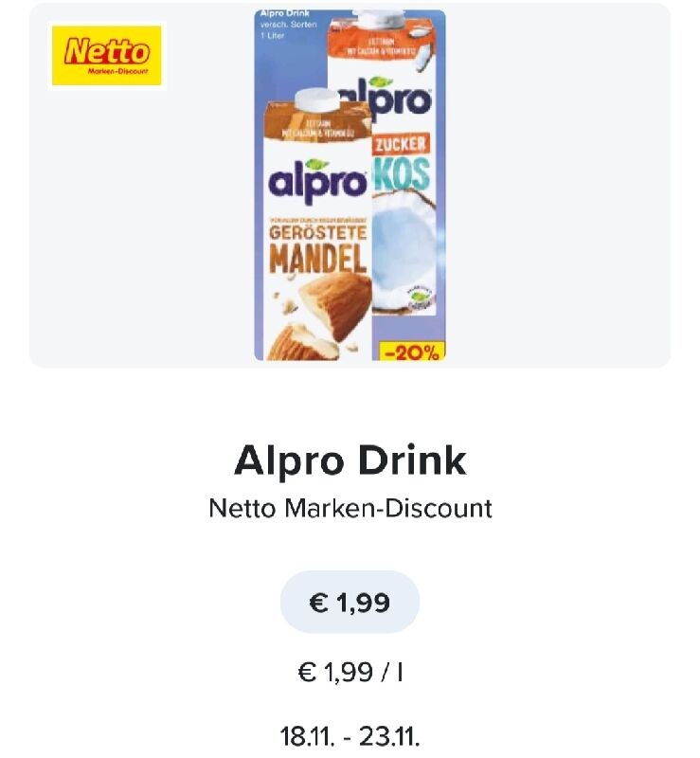700x758 pixels.
Task: Click the white cap of almond carton
Action: pos(317,100)
